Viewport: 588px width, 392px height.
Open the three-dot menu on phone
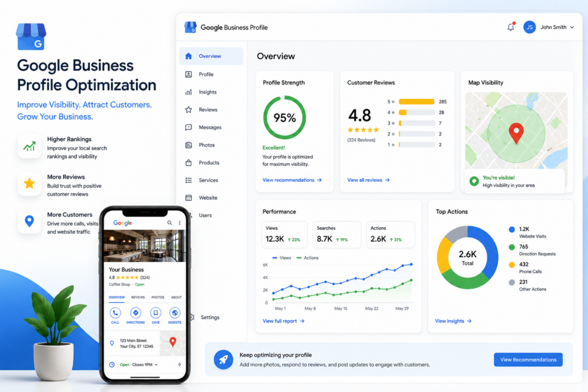coord(180,223)
